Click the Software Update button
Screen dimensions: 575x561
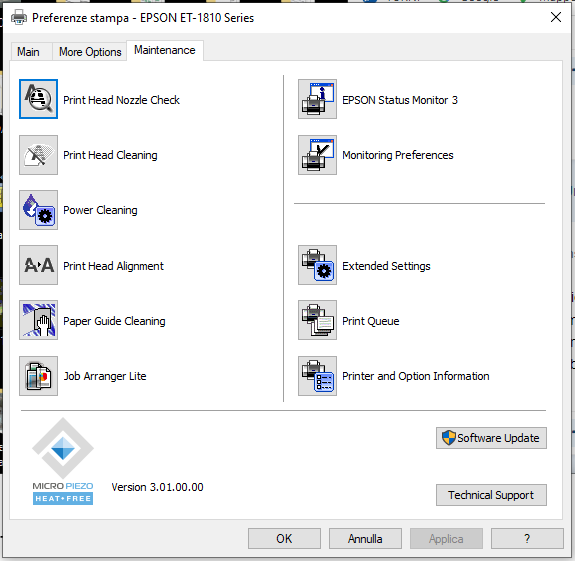point(491,438)
